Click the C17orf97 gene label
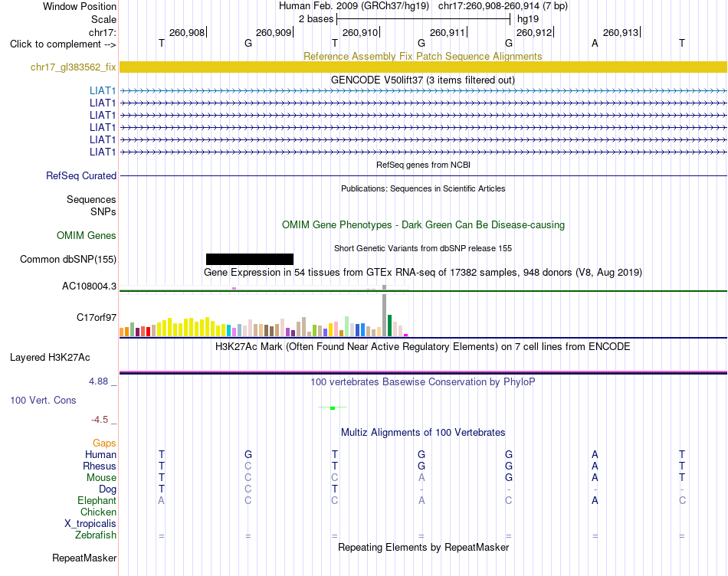This screenshot has width=728, height=576. (97, 317)
